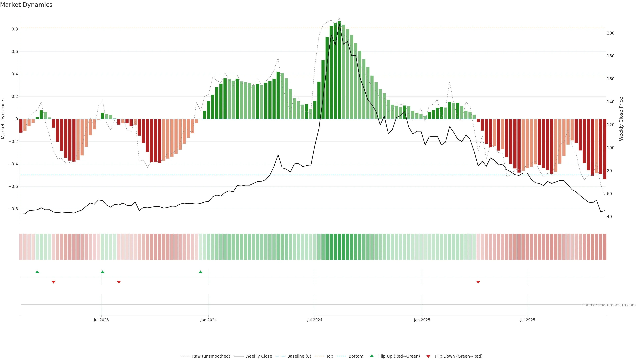Toggle the Bottom legend entry
This screenshot has height=362, width=644.
(x=356, y=356)
